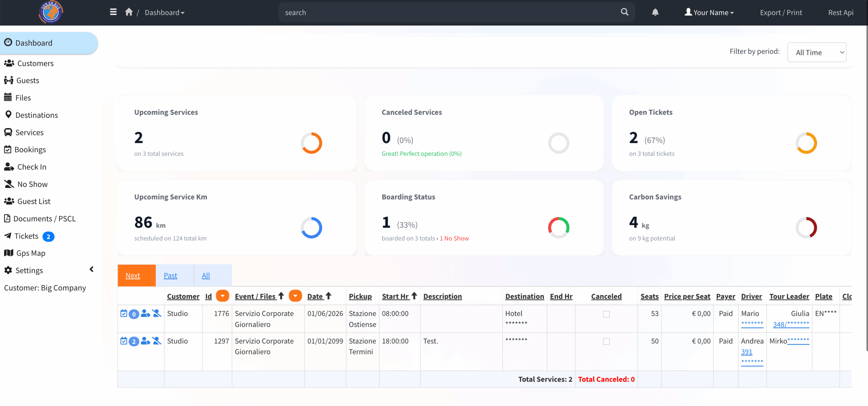Sort table by Pickup column
The height and width of the screenshot is (406, 868).
tap(360, 296)
